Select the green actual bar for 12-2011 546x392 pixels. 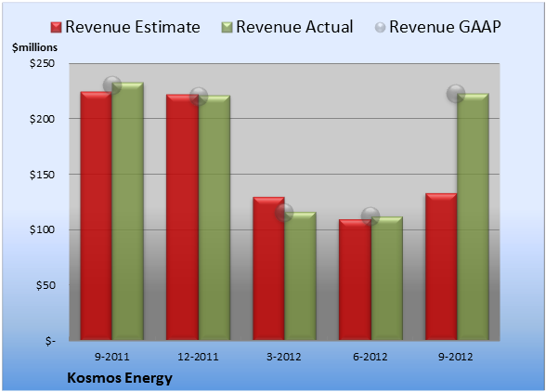[x=214, y=217]
